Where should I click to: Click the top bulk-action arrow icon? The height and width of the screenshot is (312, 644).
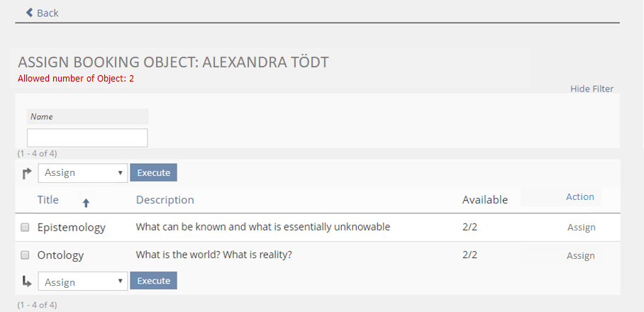pos(27,172)
